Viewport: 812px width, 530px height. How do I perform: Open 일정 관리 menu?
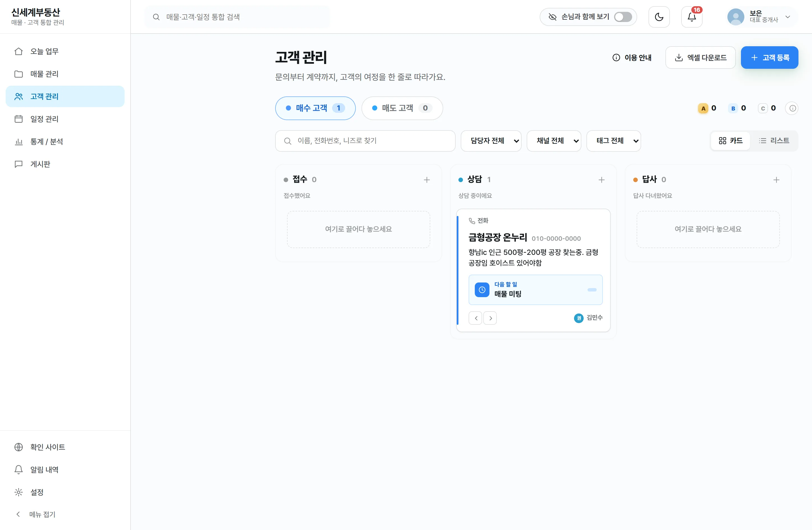[x=65, y=119]
